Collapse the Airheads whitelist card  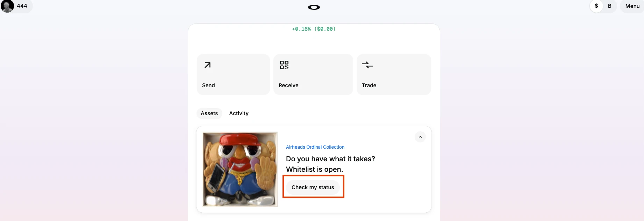420,137
